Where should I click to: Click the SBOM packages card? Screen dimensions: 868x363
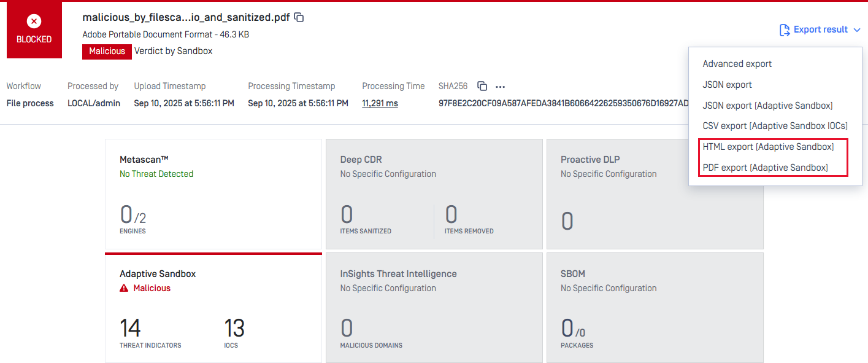pos(655,307)
